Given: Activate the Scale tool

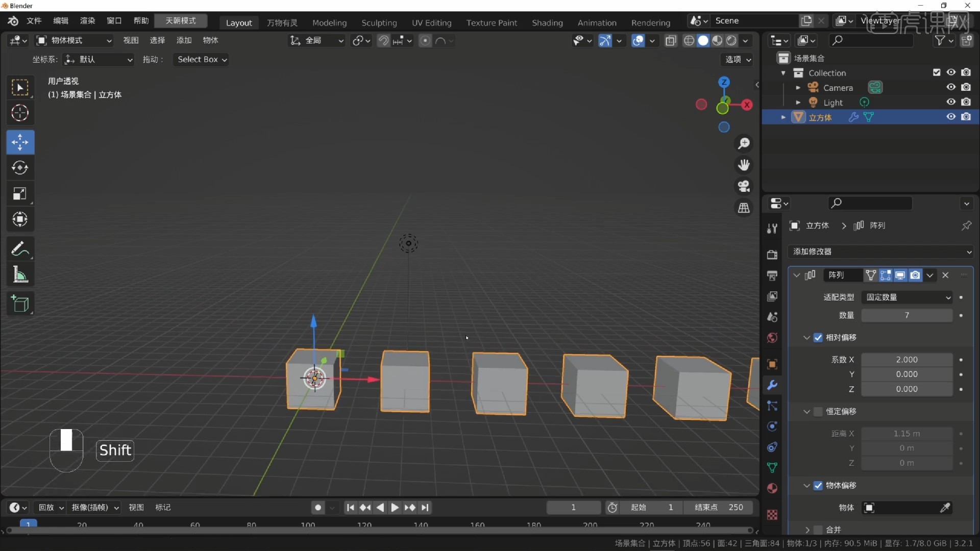Looking at the screenshot, I should 20,193.
